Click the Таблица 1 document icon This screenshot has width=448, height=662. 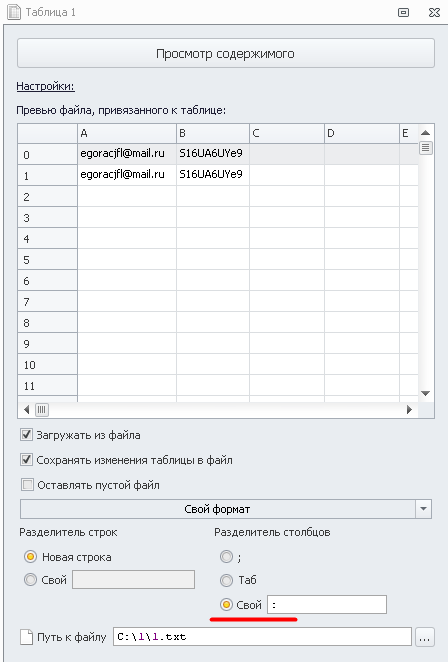[x=14, y=12]
